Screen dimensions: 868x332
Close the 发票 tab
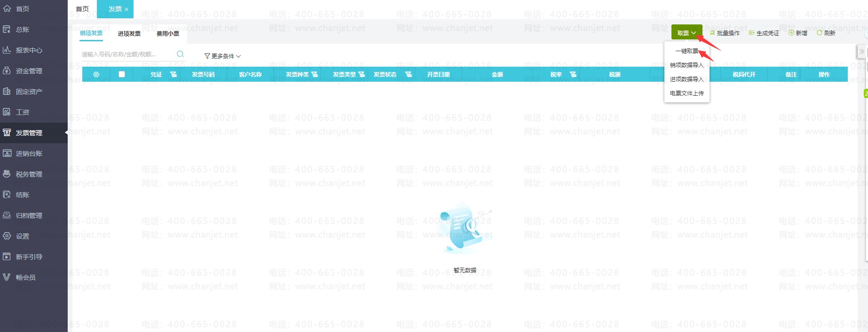(x=126, y=9)
